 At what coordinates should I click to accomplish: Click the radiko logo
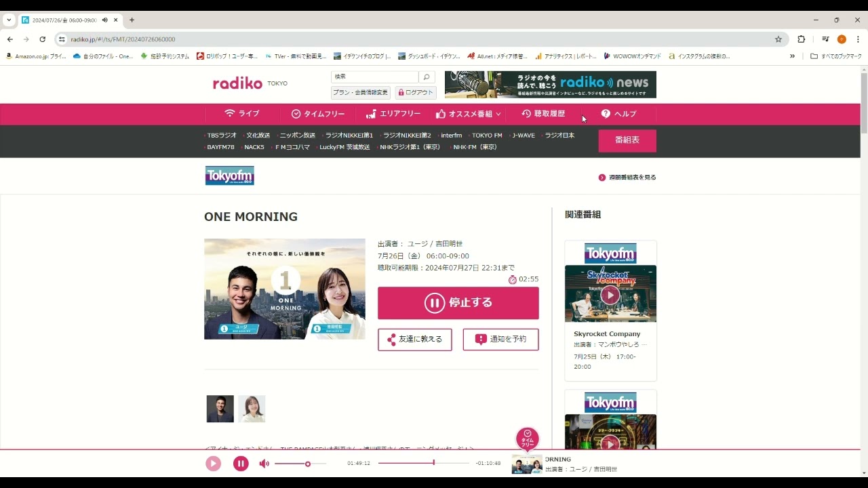pos(237,83)
